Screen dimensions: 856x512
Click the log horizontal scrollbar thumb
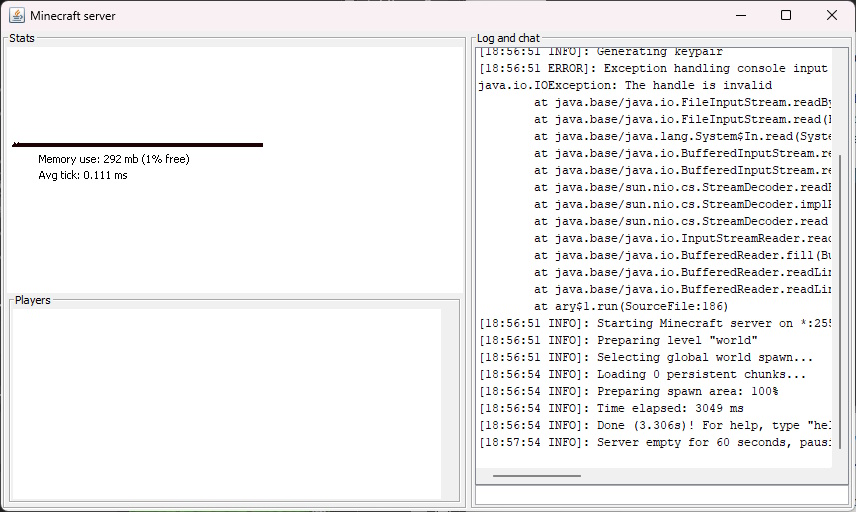tap(537, 476)
